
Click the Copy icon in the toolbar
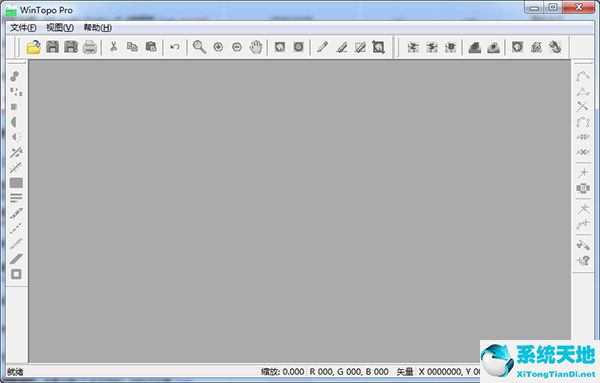click(x=132, y=47)
